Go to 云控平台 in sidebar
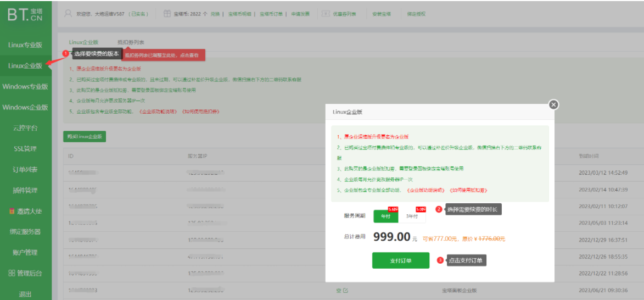This screenshot has width=644, height=300. tap(25, 128)
